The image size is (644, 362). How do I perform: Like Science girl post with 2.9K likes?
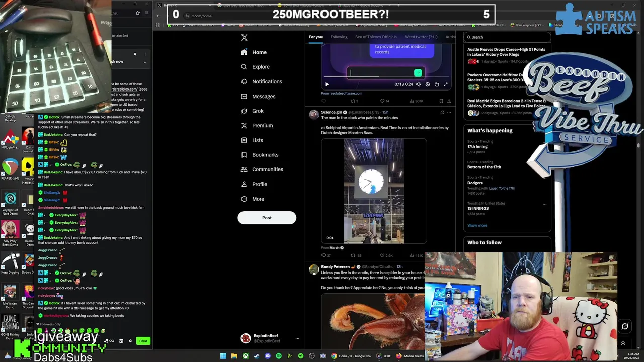pos(386,255)
